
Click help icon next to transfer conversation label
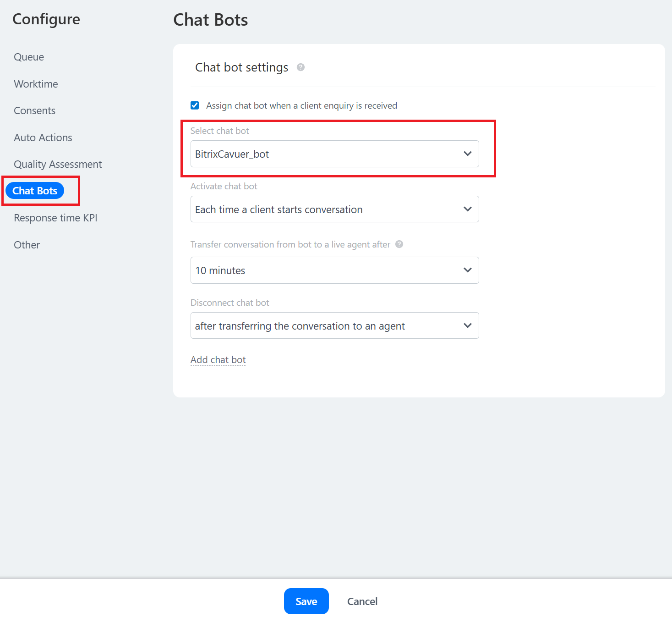399,244
